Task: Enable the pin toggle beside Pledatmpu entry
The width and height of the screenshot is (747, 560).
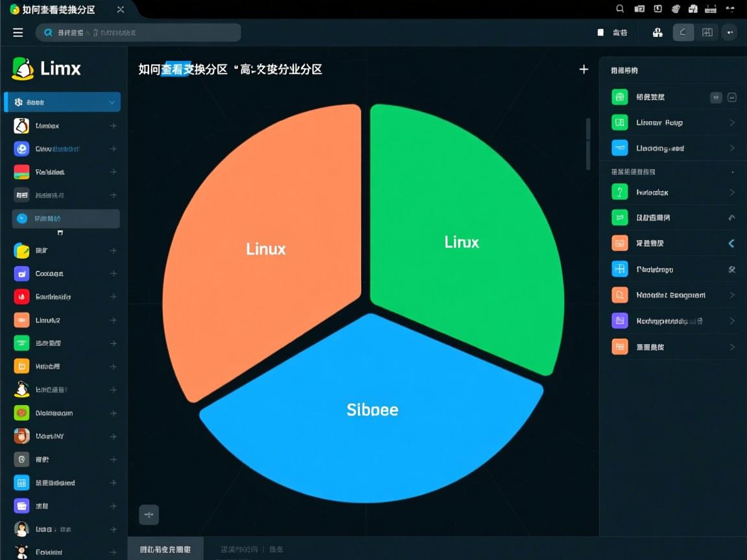Action: click(731, 268)
